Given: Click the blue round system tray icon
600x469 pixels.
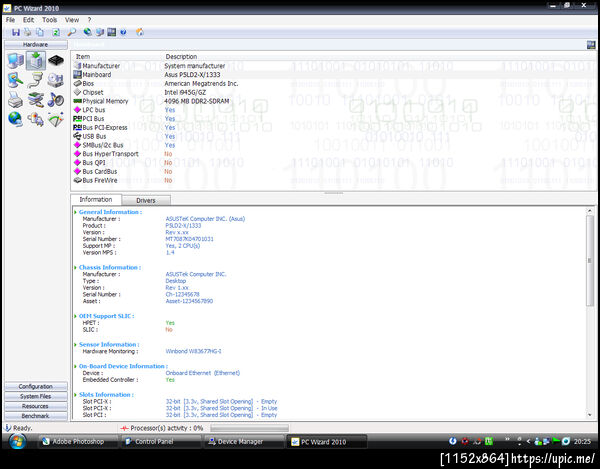Looking at the screenshot, I should 453,441.
